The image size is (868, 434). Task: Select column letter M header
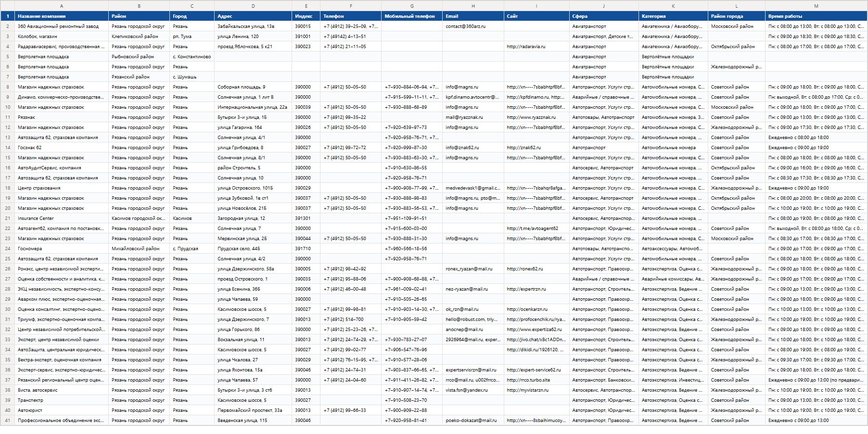pyautogui.click(x=816, y=6)
